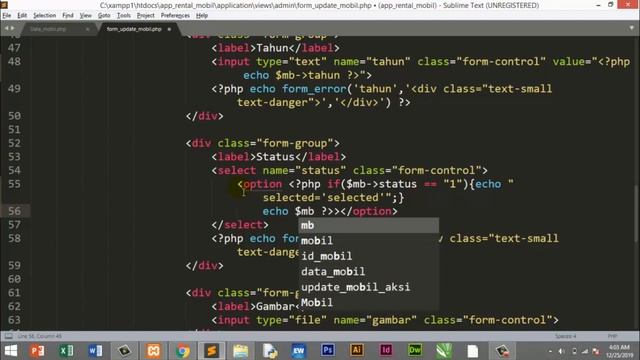Open the Windows Start menu
This screenshot has width=640, height=360.
(11, 351)
